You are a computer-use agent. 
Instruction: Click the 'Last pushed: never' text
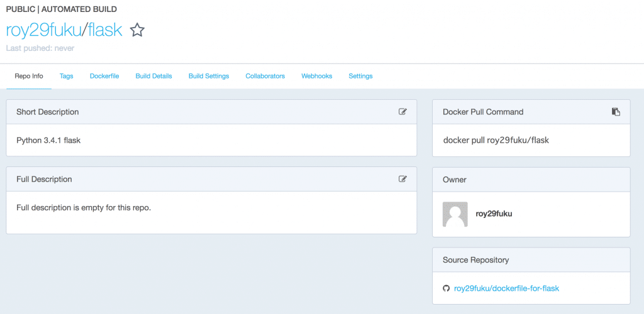pos(40,48)
